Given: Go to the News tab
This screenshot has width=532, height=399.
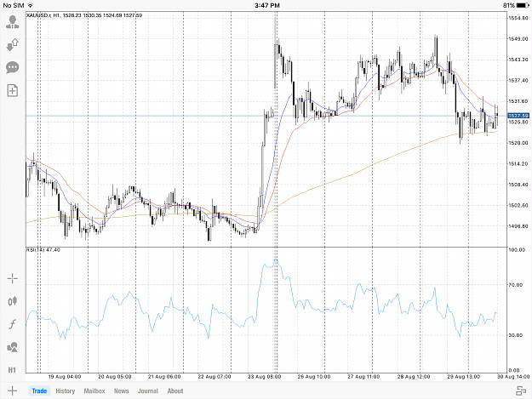Looking at the screenshot, I should pos(121,390).
